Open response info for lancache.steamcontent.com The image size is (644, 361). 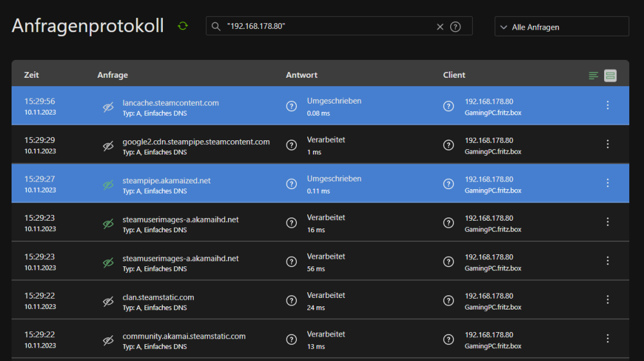coord(291,106)
